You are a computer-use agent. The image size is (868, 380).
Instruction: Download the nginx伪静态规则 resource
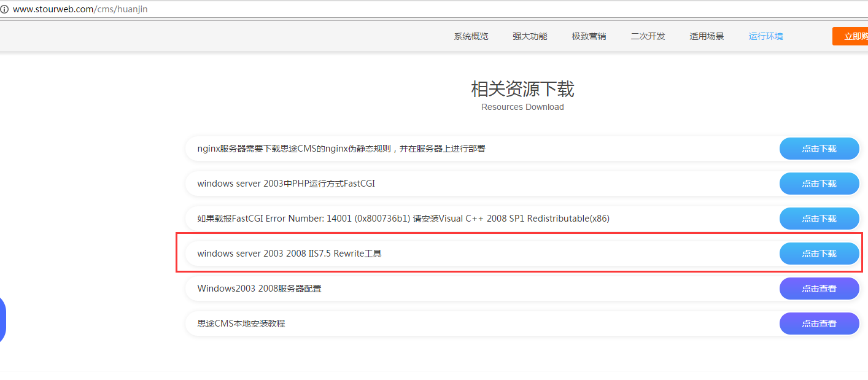pyautogui.click(x=819, y=149)
